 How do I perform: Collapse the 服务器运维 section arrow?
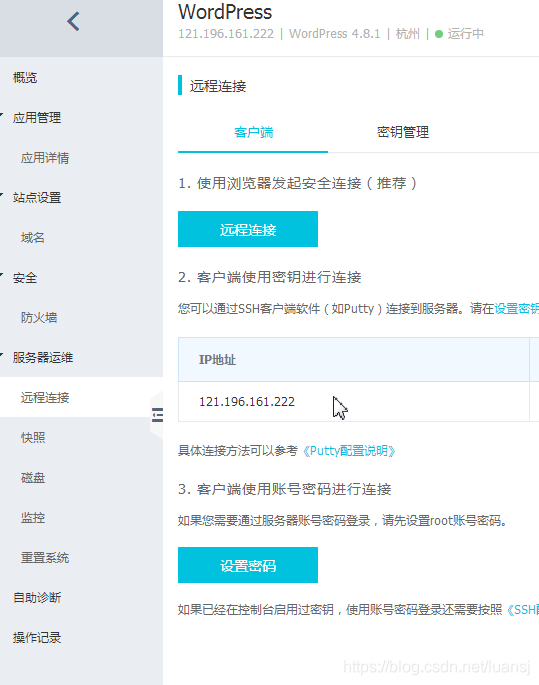point(2,355)
